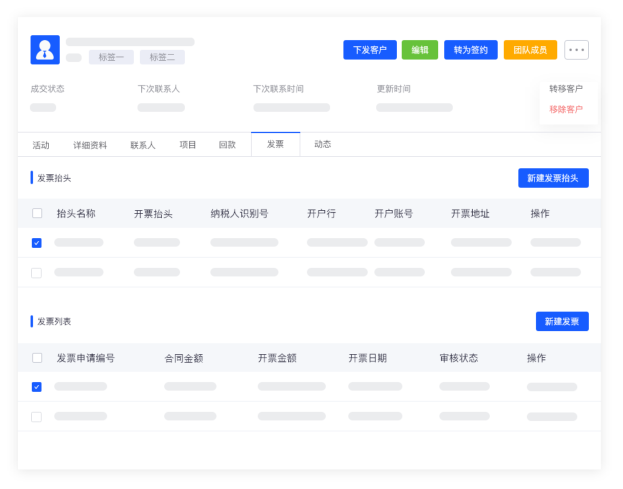This screenshot has height=489, width=623.
Task: Open the 联系人 tab
Action: (143, 145)
